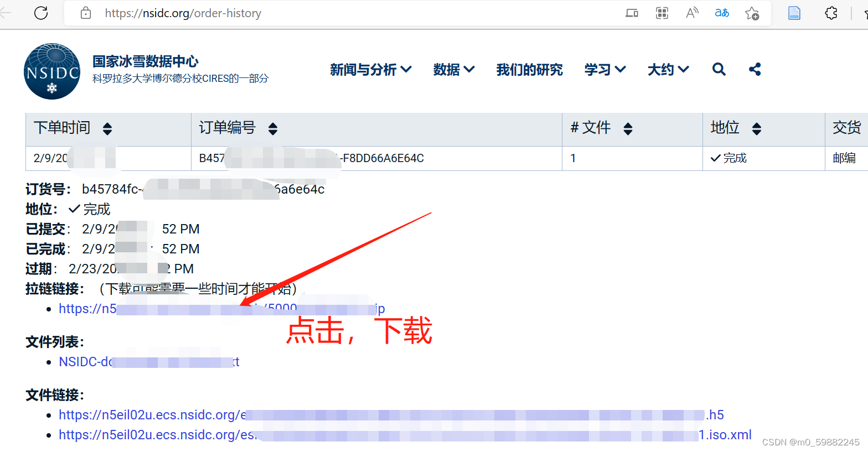Image resolution: width=868 pixels, height=452 pixels.
Task: Sort by # 文件 column arrows
Action: pos(628,129)
